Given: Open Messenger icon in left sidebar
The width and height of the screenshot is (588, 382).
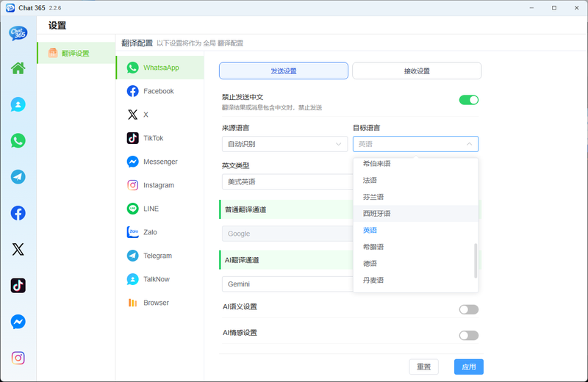Looking at the screenshot, I should click(18, 322).
